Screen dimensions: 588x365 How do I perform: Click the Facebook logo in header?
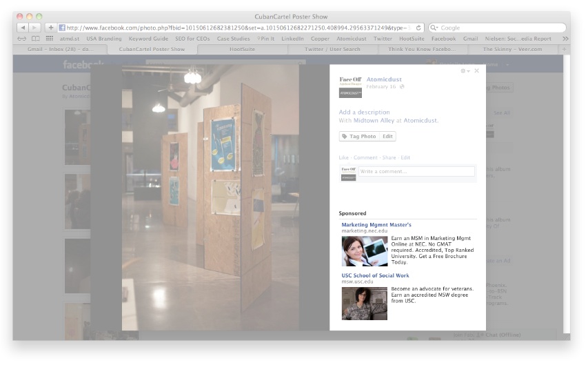click(83, 65)
